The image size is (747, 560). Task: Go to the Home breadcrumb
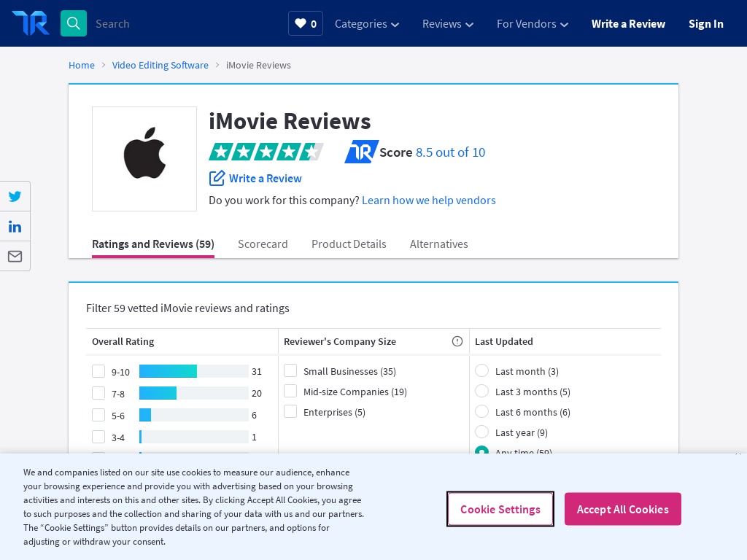(82, 65)
